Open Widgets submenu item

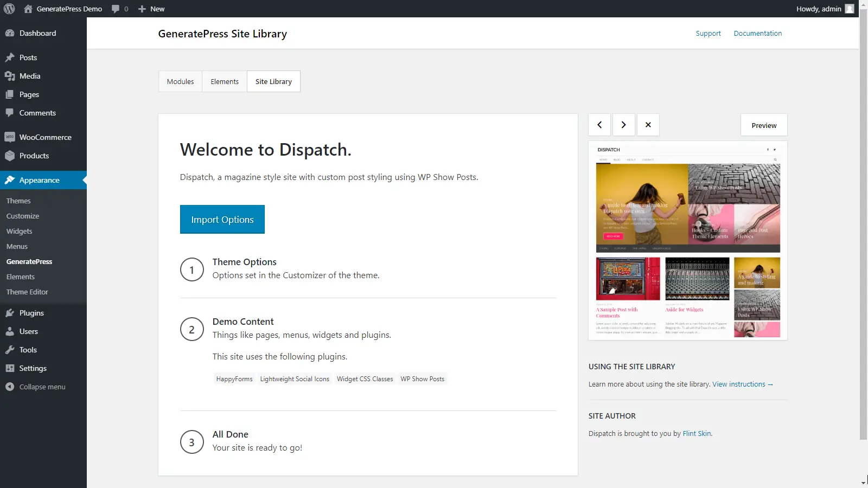[x=19, y=231]
